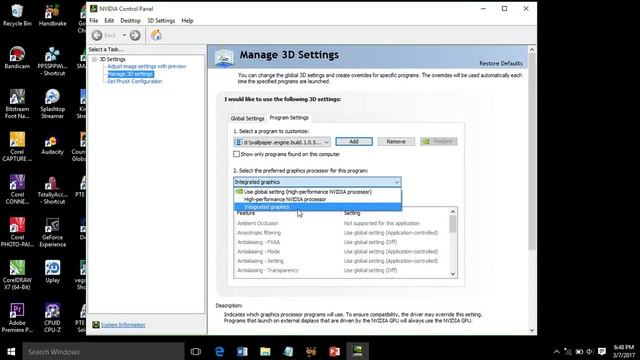The image size is (640, 360).
Task: Open Adobe Premiere Pro icon
Action: [17, 318]
